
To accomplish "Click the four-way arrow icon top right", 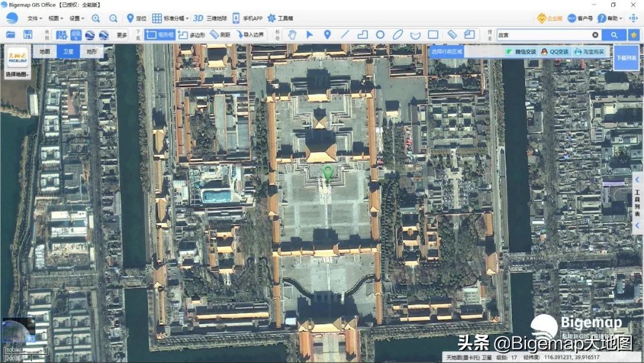I will point(634,19).
